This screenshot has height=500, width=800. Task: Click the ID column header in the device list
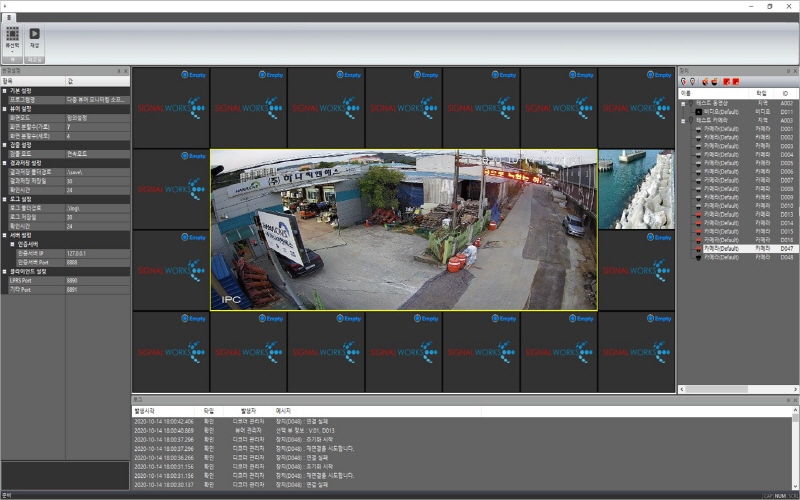[x=786, y=93]
